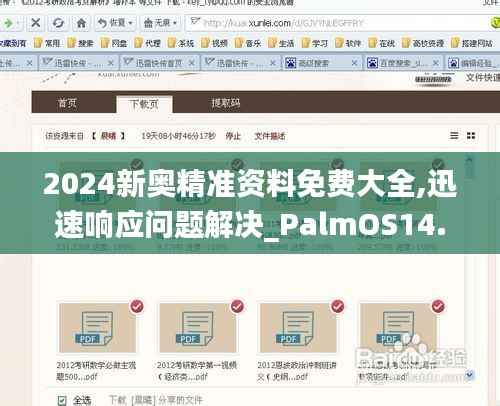This screenshot has height=406, width=500.
Task: Open the 代理 bookmarks folder
Action: (148, 43)
